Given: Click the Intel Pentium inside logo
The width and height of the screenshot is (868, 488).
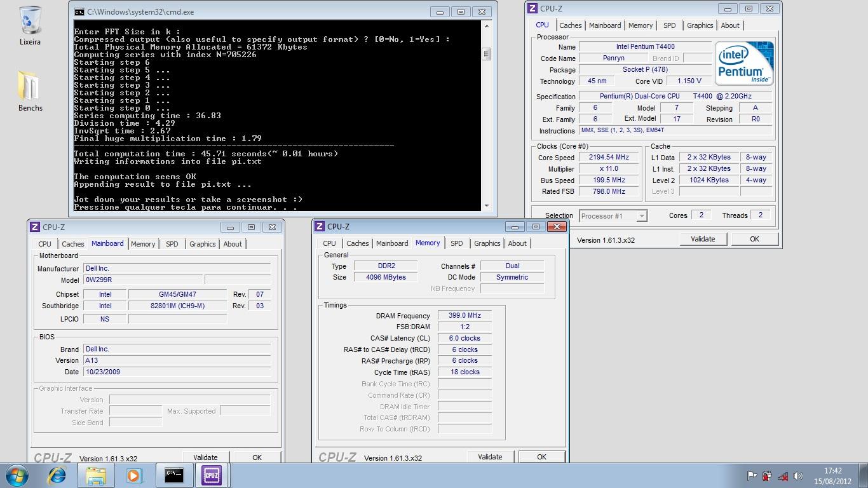Looking at the screenshot, I should click(x=743, y=63).
